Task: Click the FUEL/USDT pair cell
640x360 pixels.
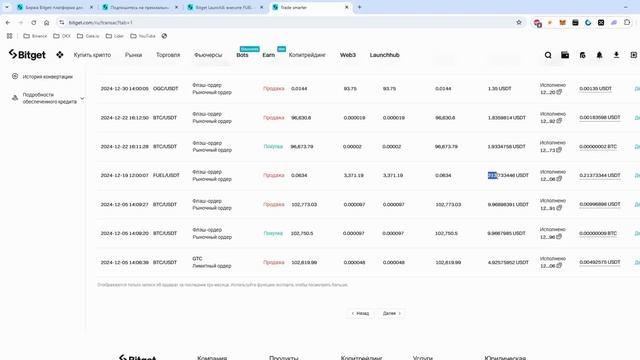Action: pos(166,175)
